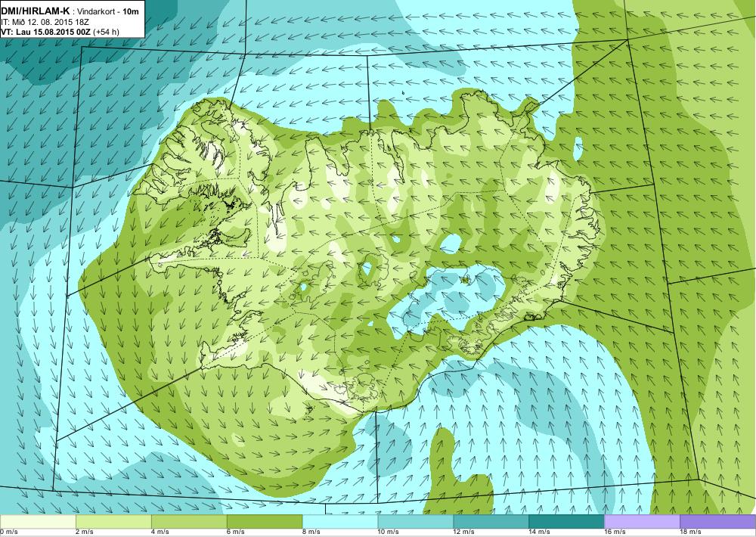Click the '2 m/s' legend label
The height and width of the screenshot is (537, 756).
(x=85, y=532)
